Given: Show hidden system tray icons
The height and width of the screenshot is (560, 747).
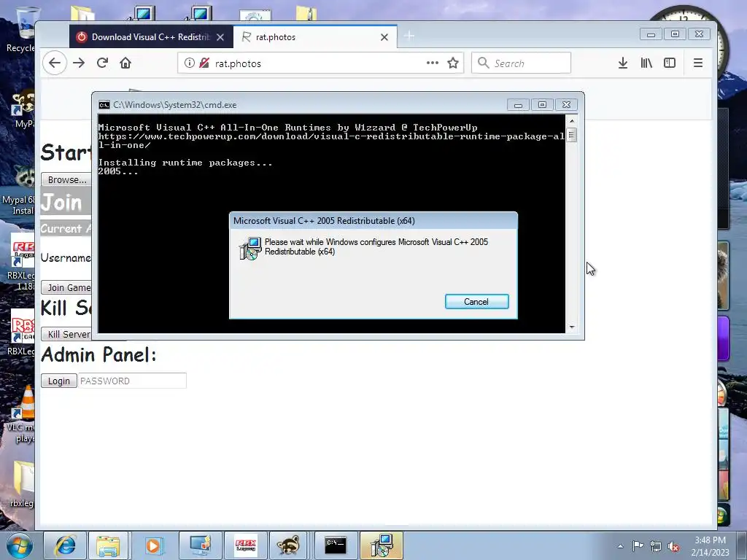Looking at the screenshot, I should tap(620, 546).
